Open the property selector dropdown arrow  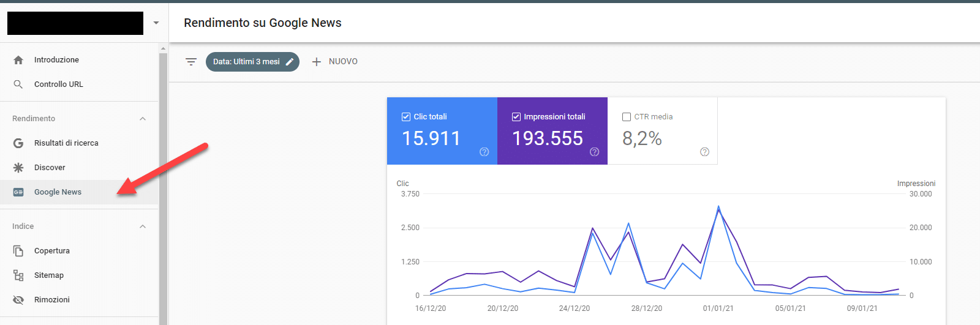point(156,23)
